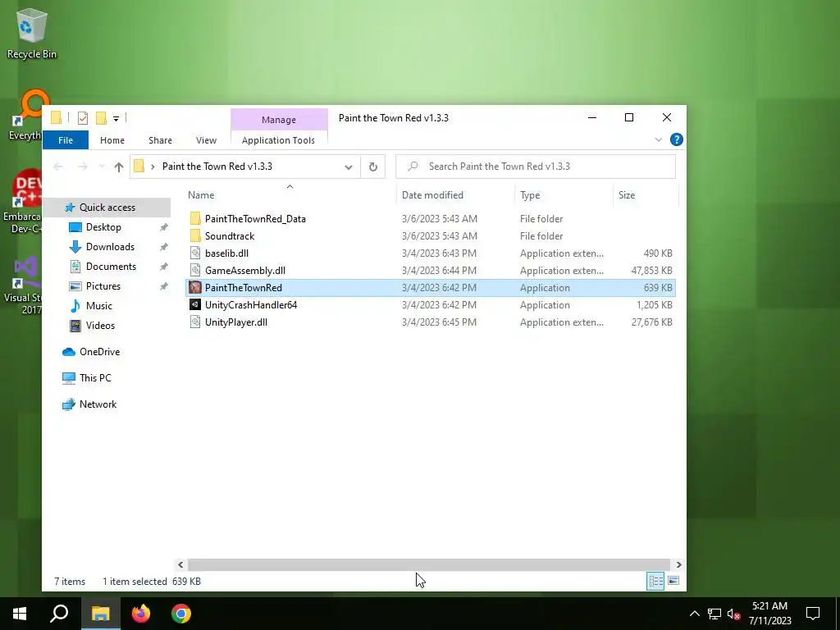Open the Everything search desktop shortcut
Viewport: 840px width, 630px height.
click(25, 115)
